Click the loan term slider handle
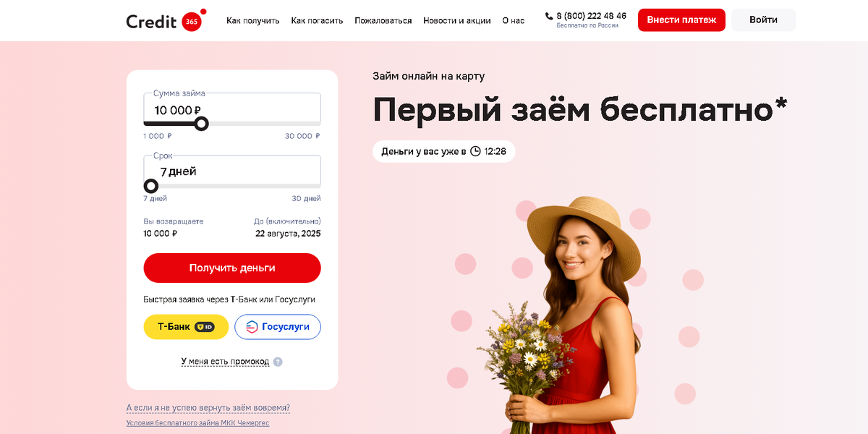Screen dimensions: 868x434 [x=151, y=186]
